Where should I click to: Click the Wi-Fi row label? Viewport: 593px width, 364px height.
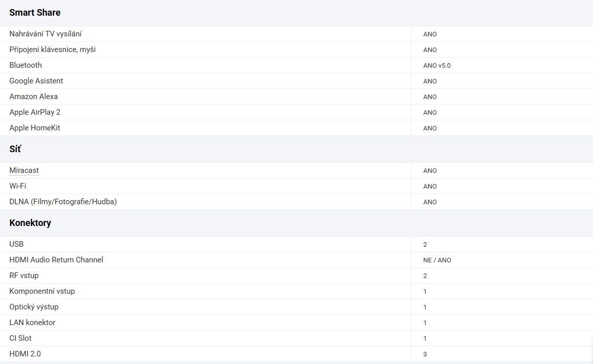[x=18, y=186]
